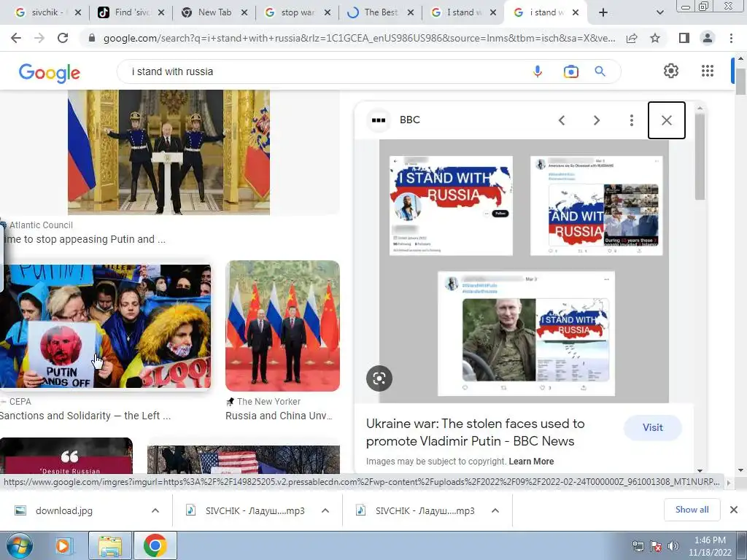747x560 pixels.
Task: Open Time to stop appeasing Putin title
Action: 85,239
